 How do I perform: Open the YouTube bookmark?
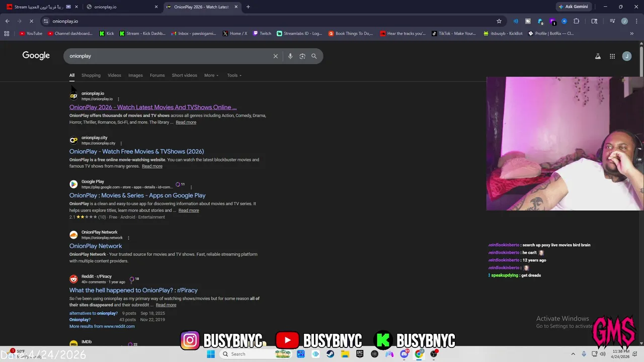click(31, 34)
